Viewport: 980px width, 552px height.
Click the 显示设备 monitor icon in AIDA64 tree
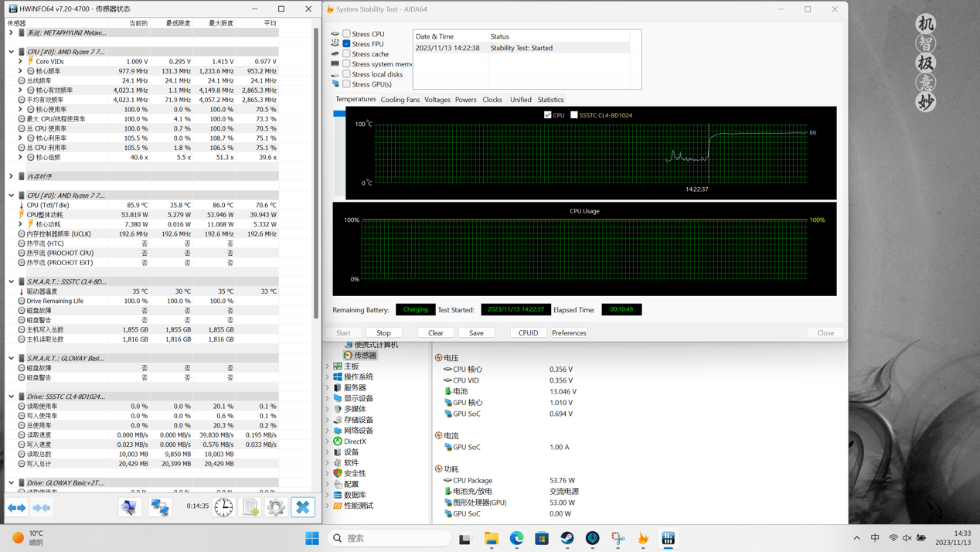pos(338,398)
